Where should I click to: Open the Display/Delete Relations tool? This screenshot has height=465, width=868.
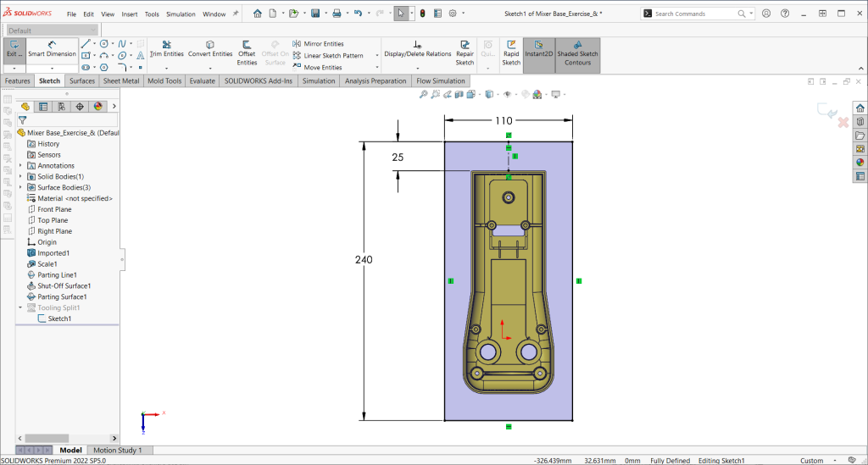[x=417, y=48]
